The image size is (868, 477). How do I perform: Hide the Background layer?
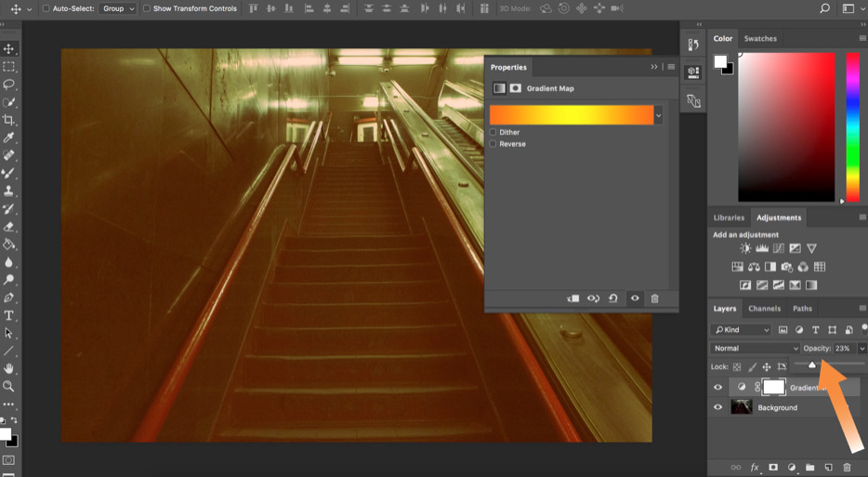[718, 407]
